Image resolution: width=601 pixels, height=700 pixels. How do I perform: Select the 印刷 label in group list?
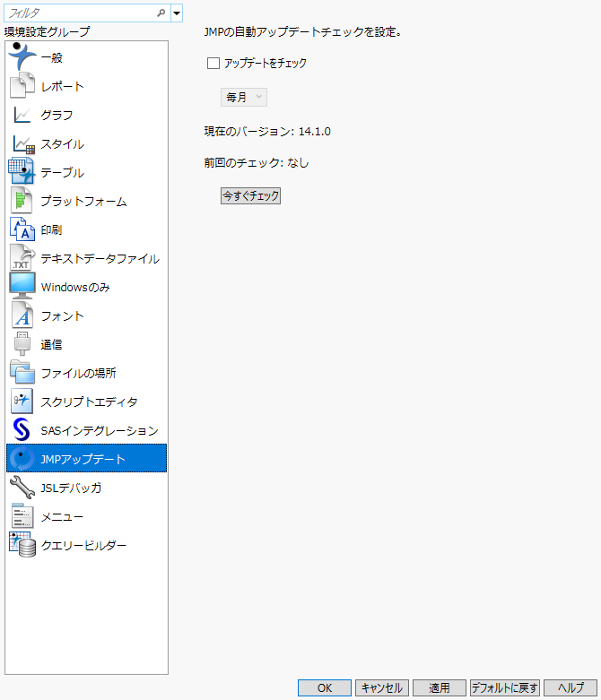(51, 230)
